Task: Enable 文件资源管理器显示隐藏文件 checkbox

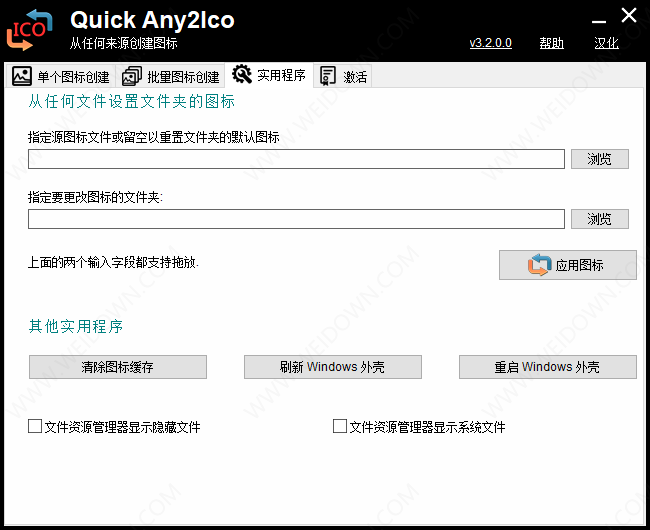Action: (x=35, y=426)
